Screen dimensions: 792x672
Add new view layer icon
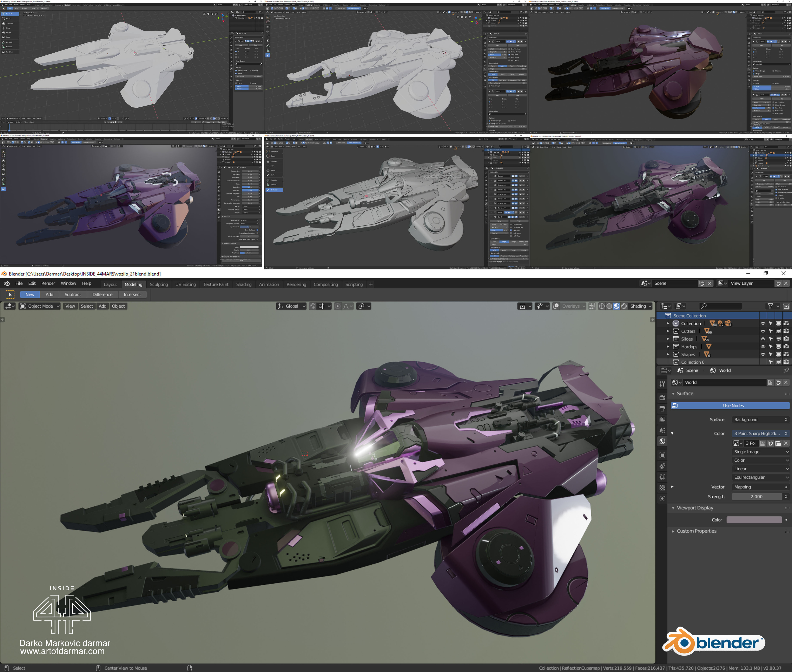(x=778, y=283)
